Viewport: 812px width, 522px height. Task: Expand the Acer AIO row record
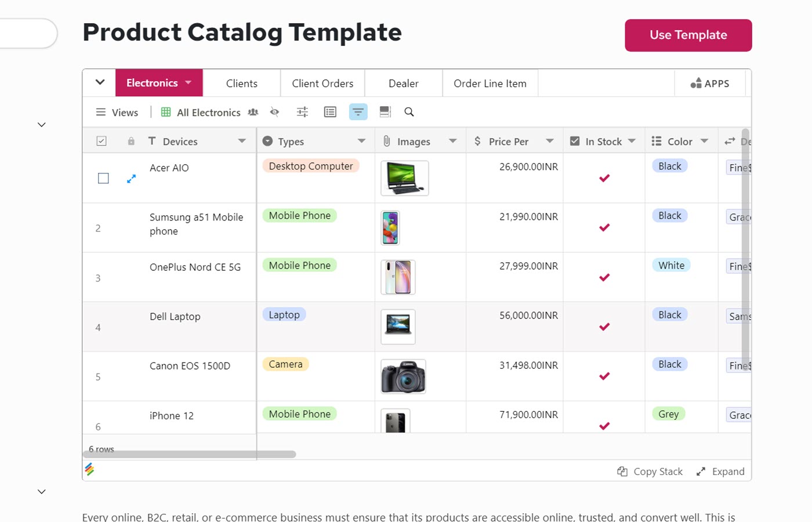tap(132, 179)
